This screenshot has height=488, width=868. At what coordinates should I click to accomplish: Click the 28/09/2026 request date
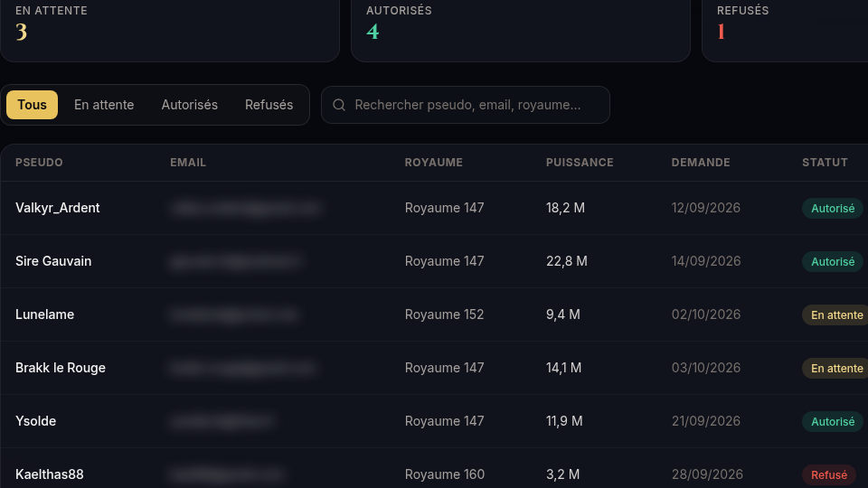click(x=707, y=474)
